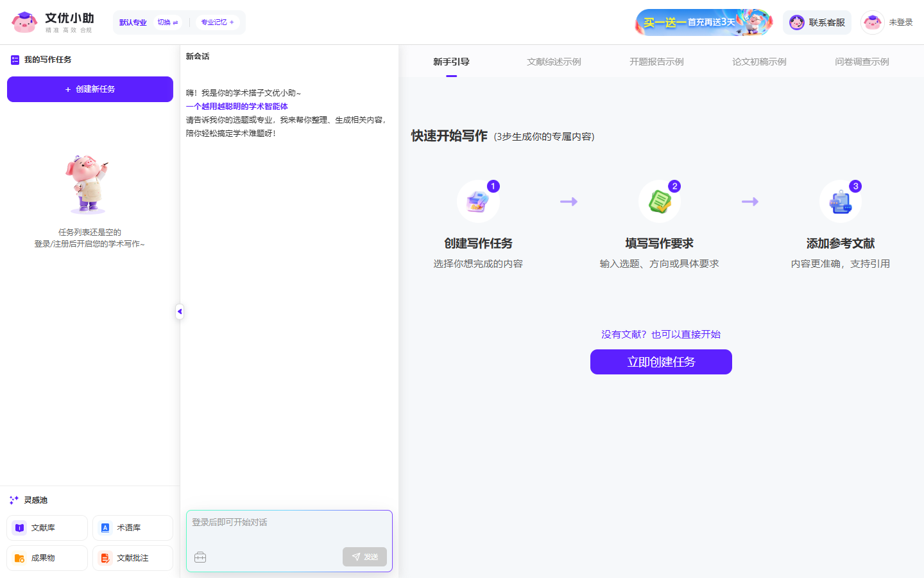Click 创建写作任务 step title
This screenshot has height=578, width=924.
(x=478, y=243)
